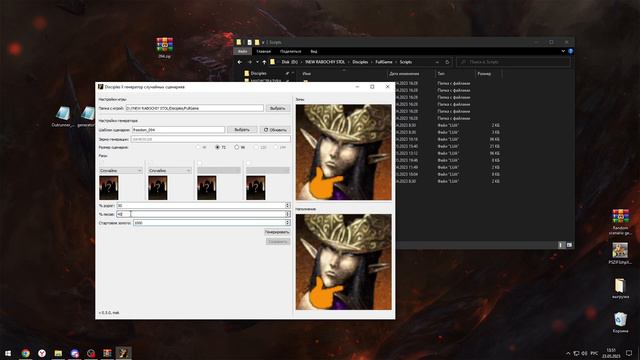Open the notification center icon
Viewport: 640px width, 360px height.
pyautogui.click(x=629, y=353)
